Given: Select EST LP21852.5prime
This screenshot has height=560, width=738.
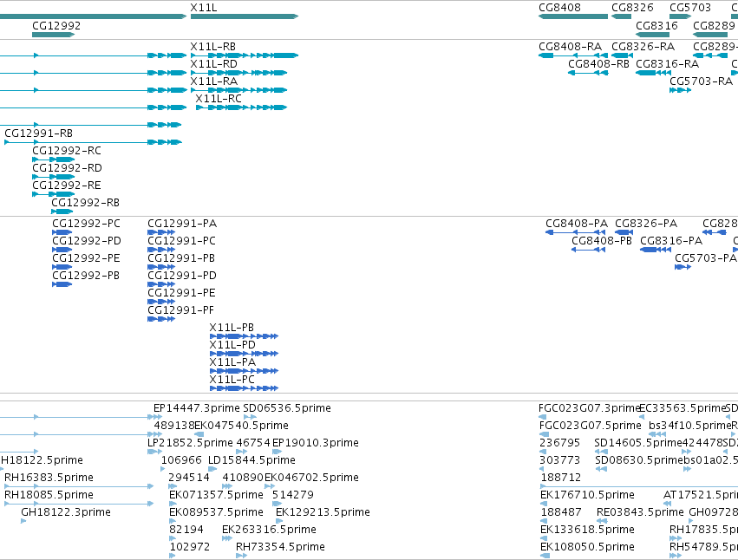Looking at the screenshot, I should [x=190, y=443].
